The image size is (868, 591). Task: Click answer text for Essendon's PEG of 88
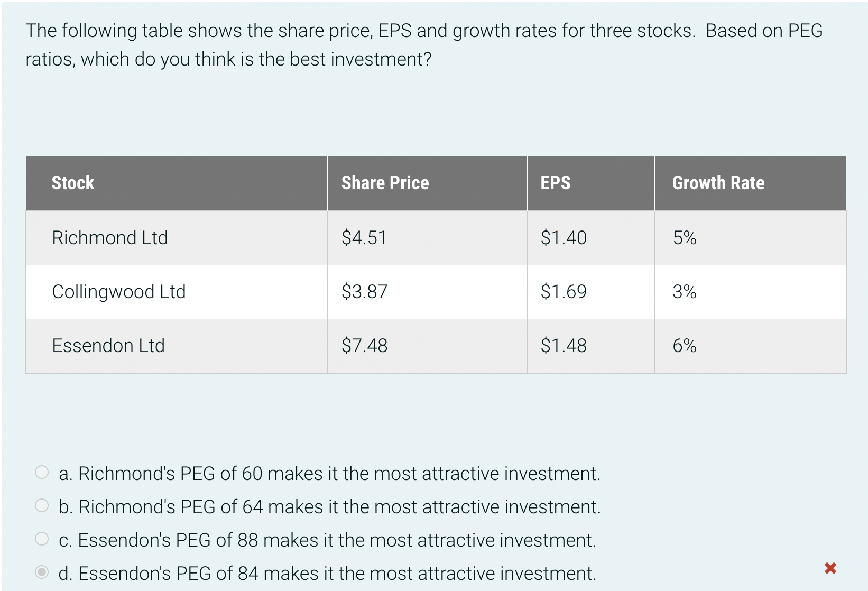(x=328, y=540)
